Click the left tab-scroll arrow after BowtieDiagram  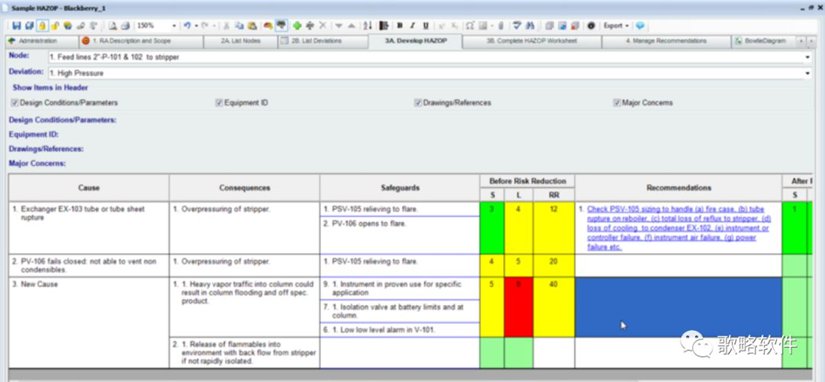[800, 41]
